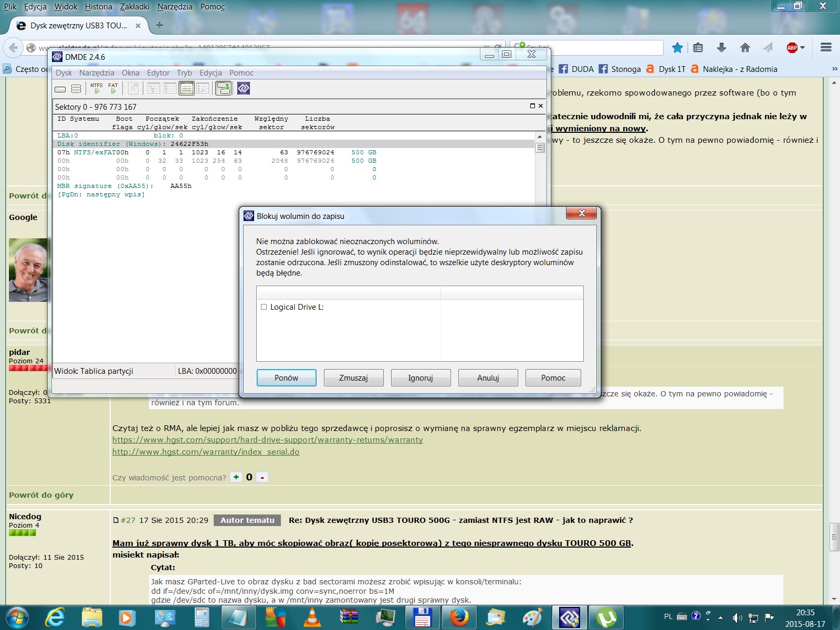Screen dimensions: 840x630
Task: Vote plus on message helpfulness
Action: (x=236, y=477)
